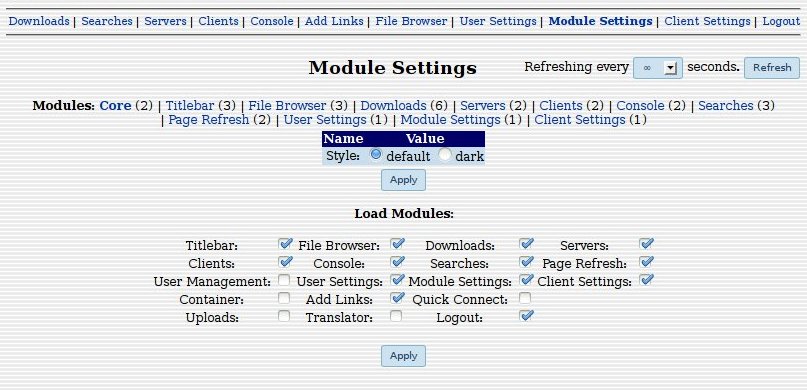Screen dimensions: 807x390
Task: Select Module Settings in top navigation bar
Action: tap(600, 21)
